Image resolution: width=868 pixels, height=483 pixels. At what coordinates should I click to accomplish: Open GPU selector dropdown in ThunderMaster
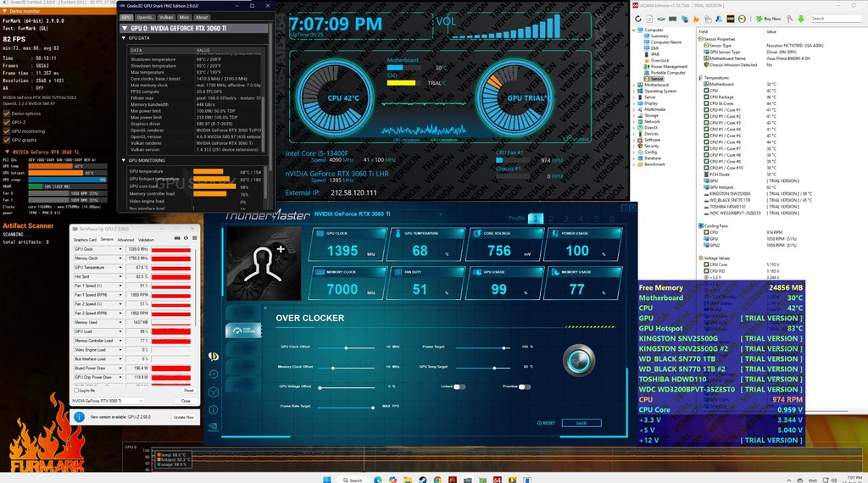coord(441,214)
